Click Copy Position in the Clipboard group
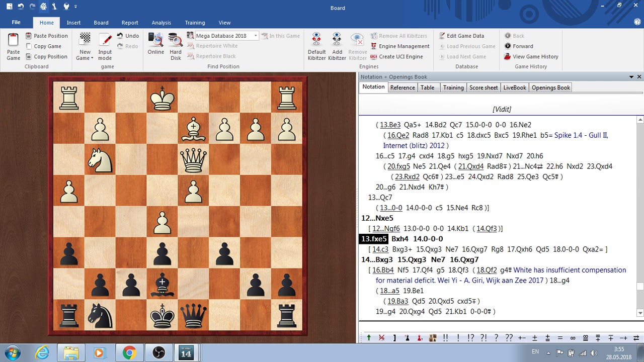The width and height of the screenshot is (644, 362). [x=46, y=57]
